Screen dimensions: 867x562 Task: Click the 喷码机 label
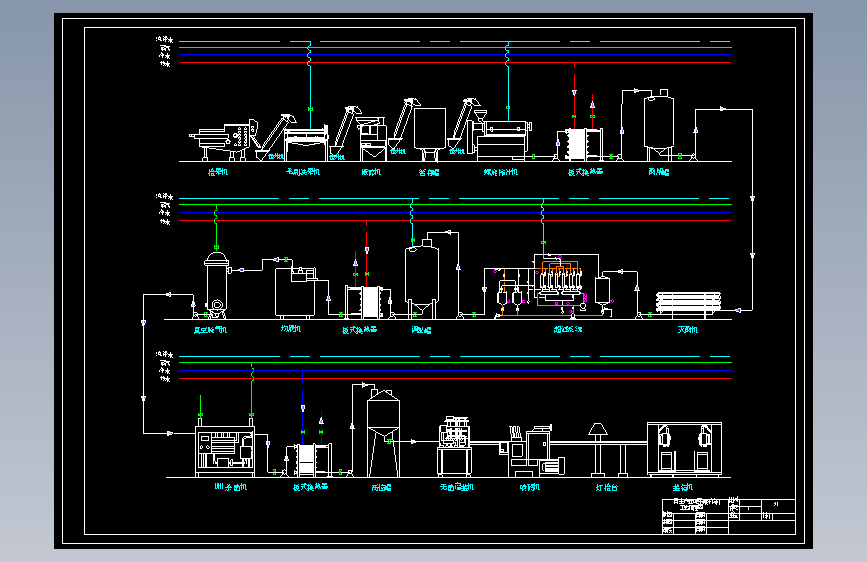[x=530, y=487]
